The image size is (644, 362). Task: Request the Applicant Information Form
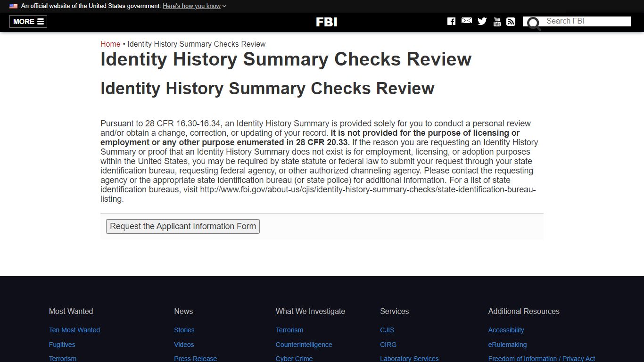[183, 226]
